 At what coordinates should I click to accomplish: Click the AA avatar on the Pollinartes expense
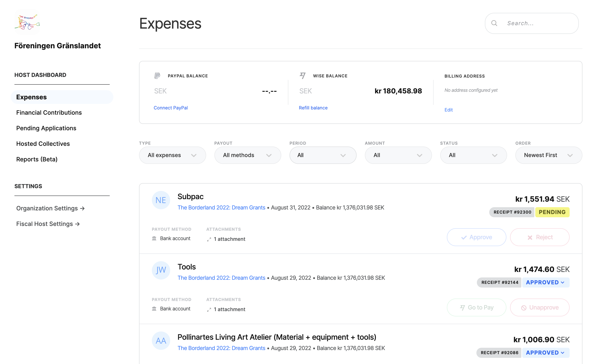coord(161,340)
